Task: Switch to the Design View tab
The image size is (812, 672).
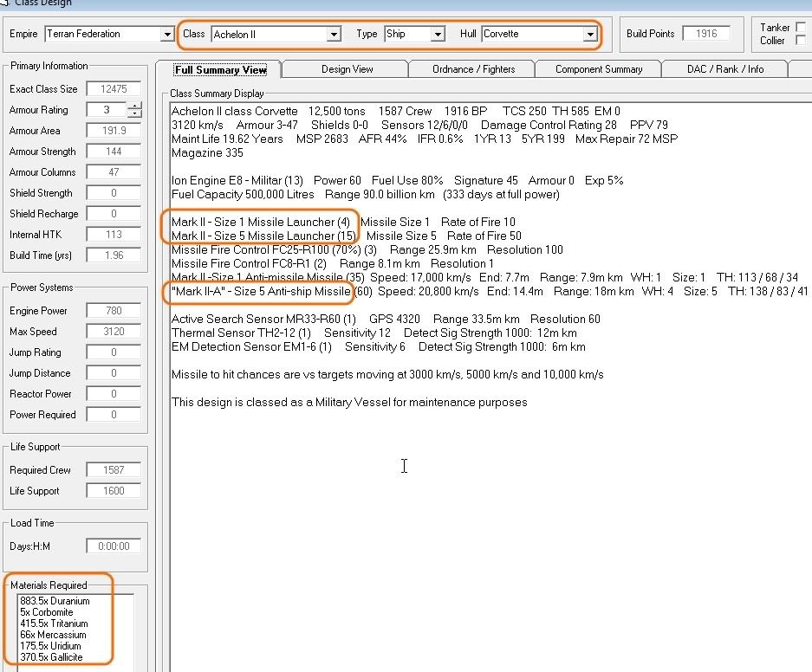Action: (x=347, y=69)
